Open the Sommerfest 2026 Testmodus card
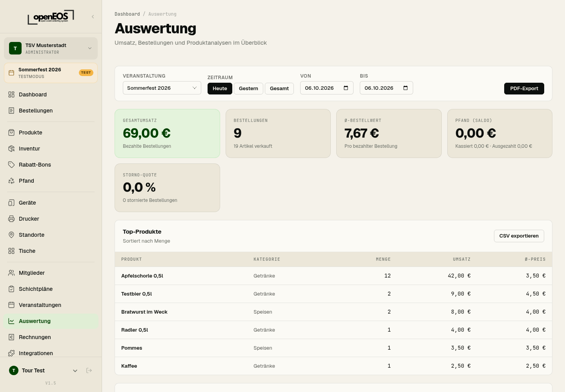565x392 pixels. pyautogui.click(x=51, y=73)
